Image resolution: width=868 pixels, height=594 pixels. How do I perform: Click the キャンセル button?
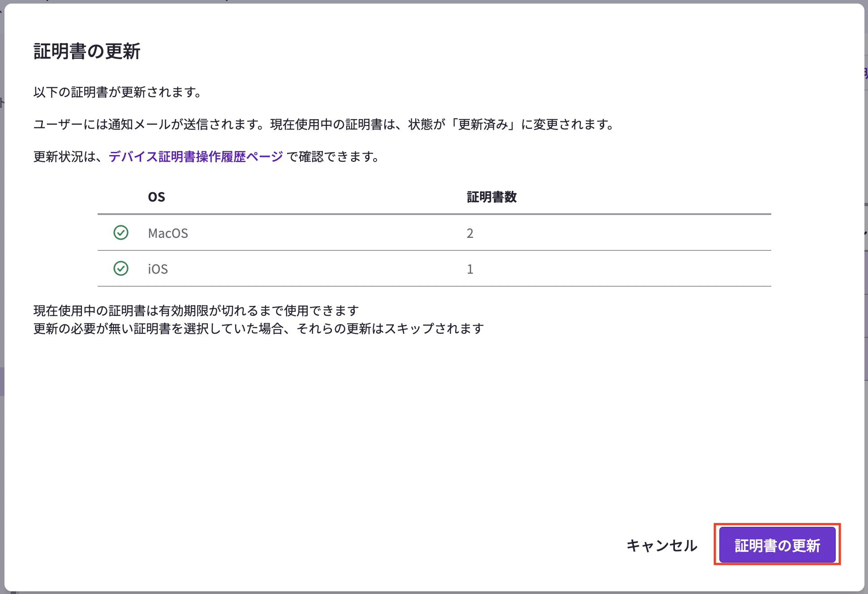coord(662,545)
